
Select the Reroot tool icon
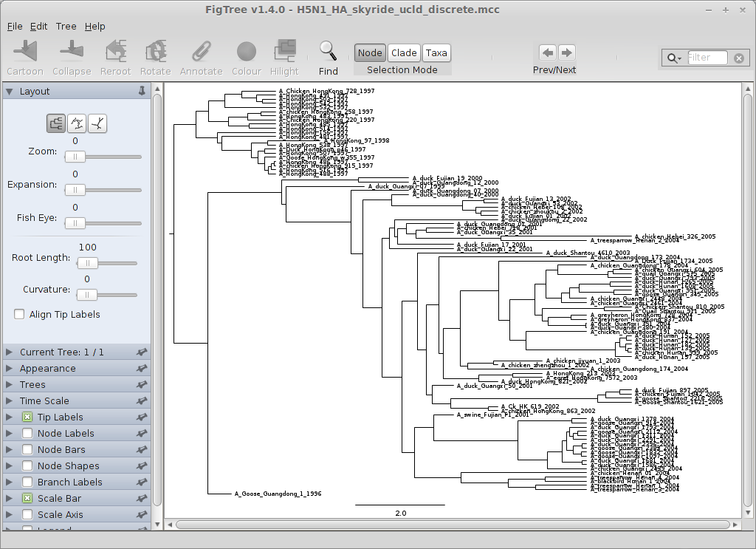pos(116,51)
